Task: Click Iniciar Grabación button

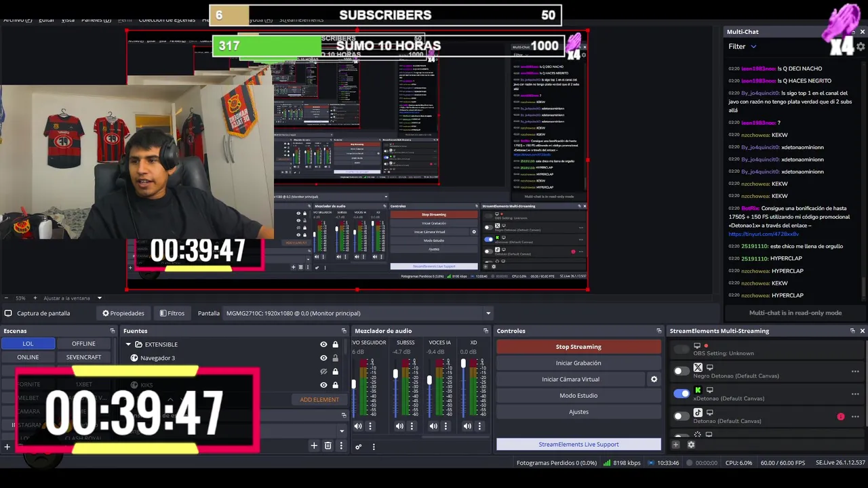Action: point(578,363)
